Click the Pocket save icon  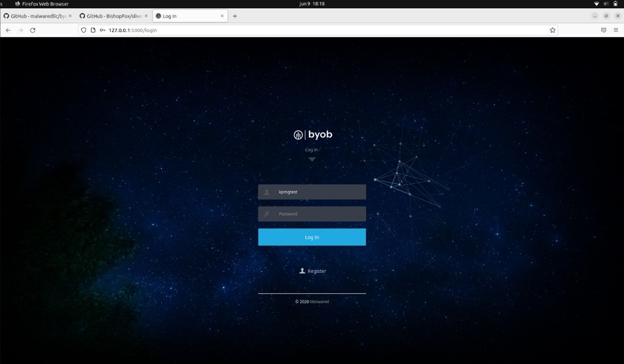tap(603, 30)
